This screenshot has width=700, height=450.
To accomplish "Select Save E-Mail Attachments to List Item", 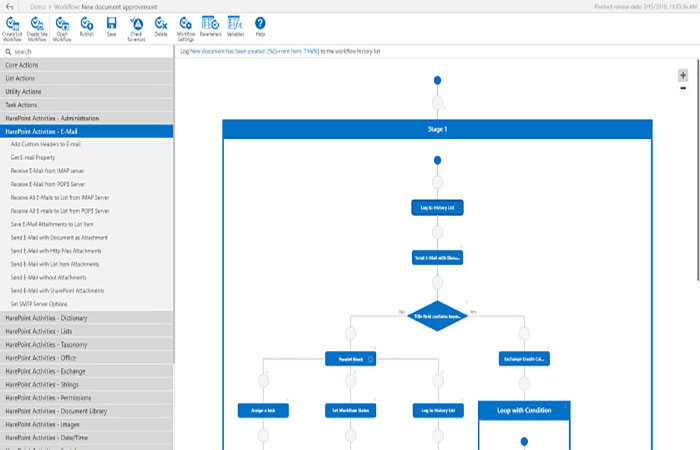I will [x=52, y=225].
